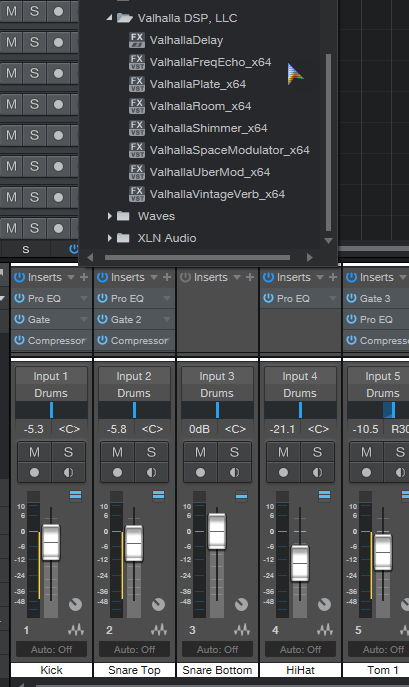Click HiHat channel volume fader
This screenshot has width=409, height=687.
coord(300,563)
